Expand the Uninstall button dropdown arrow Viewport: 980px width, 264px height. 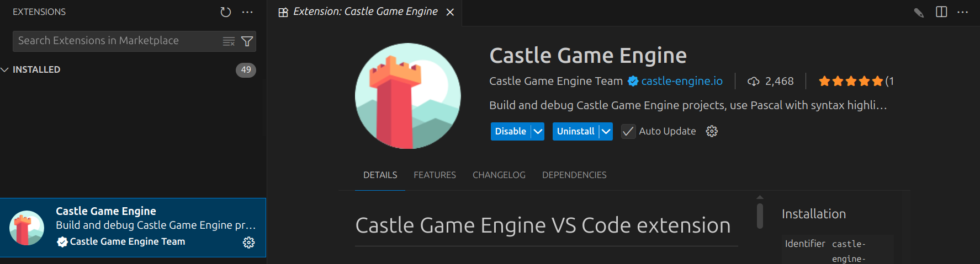[606, 131]
